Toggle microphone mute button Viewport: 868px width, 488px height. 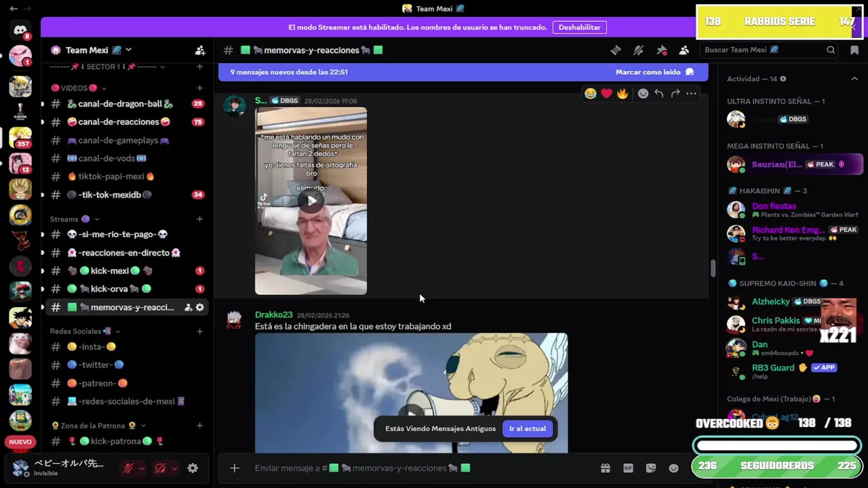pos(127,468)
